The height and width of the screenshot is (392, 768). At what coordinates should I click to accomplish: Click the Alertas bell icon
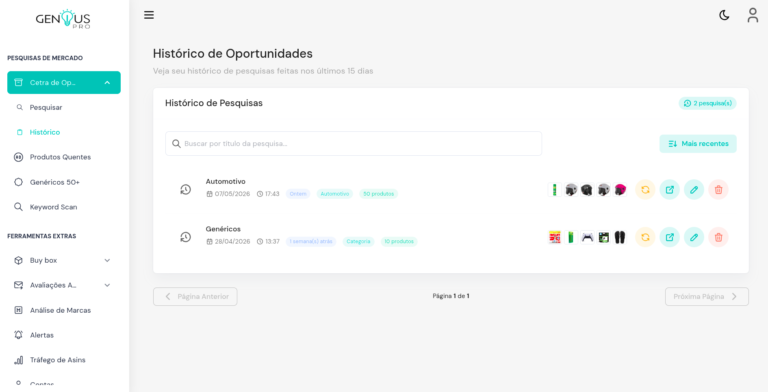18,335
